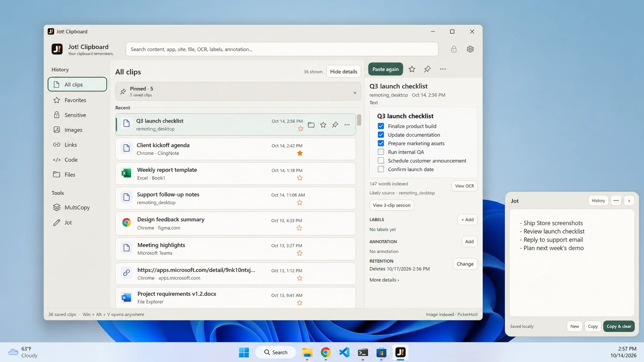Open detail pane more options ellipsis
The height and width of the screenshot is (362, 644).
tap(443, 69)
